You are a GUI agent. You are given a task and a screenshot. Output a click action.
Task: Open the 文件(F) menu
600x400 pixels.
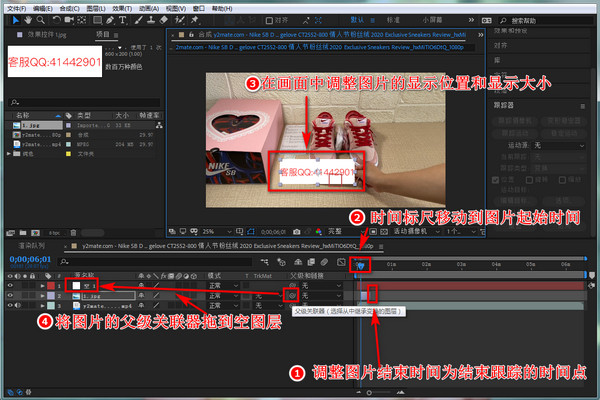coord(16,8)
